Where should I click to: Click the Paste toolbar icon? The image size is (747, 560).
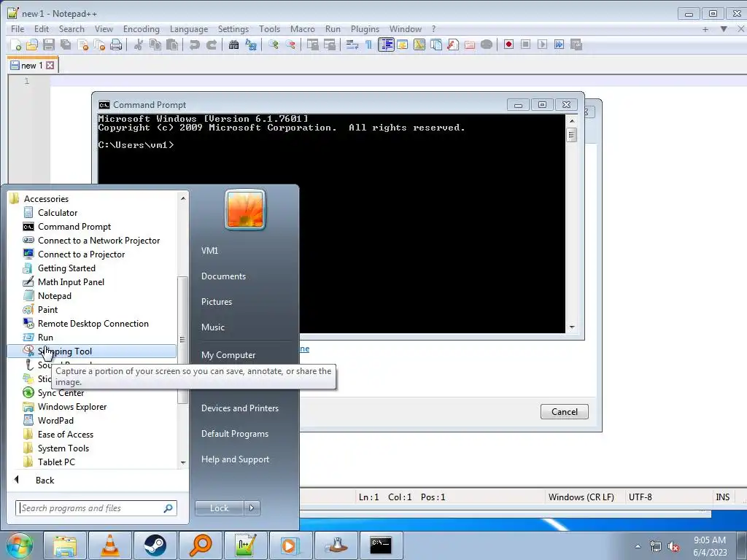point(172,44)
